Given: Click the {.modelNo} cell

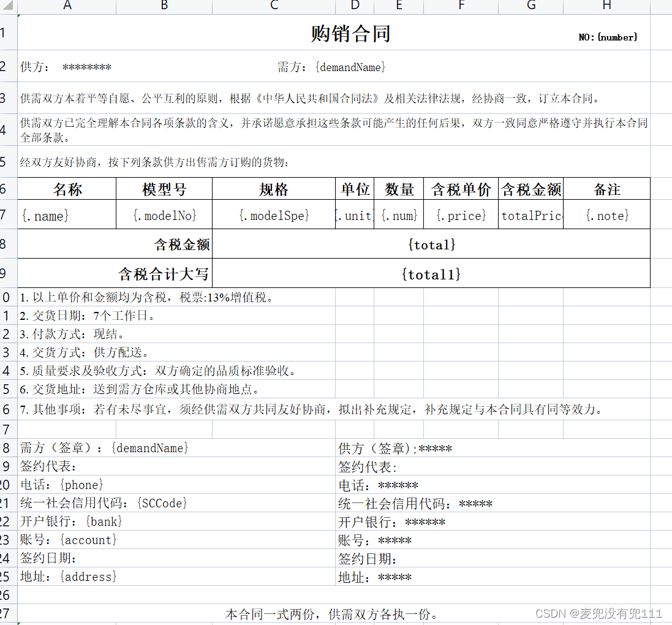Looking at the screenshot, I should click(164, 214).
